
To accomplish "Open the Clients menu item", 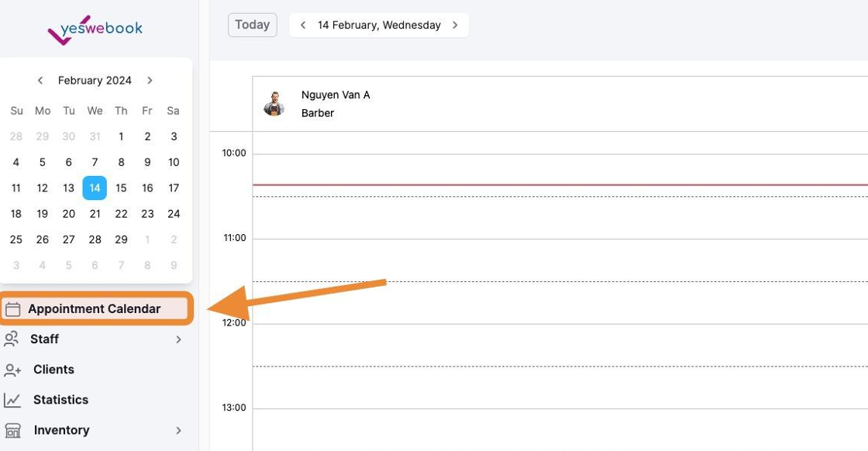I will point(53,370).
